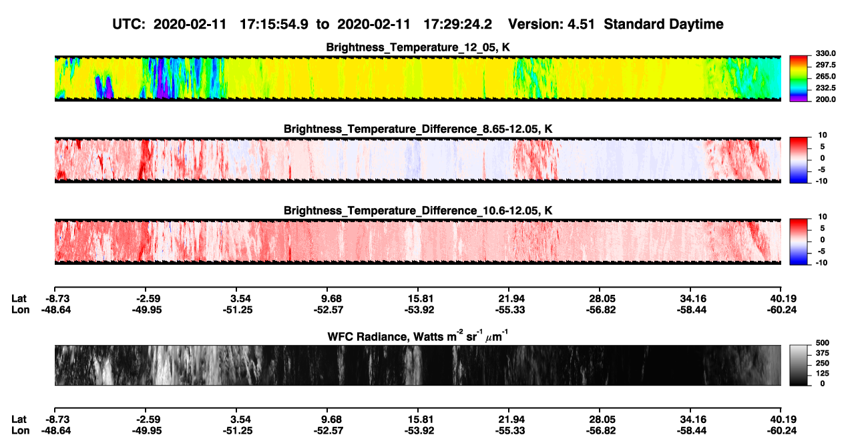Click the '330.0' colorbar label
The image size is (868, 445).
[x=826, y=54]
